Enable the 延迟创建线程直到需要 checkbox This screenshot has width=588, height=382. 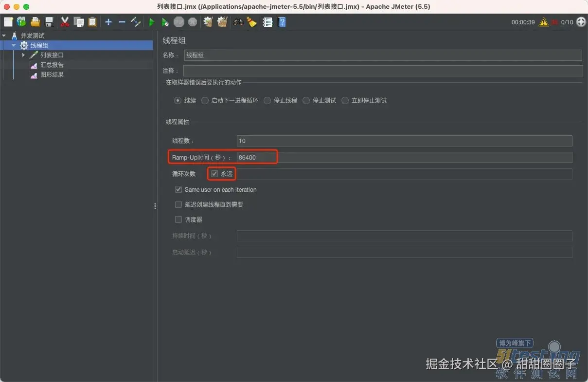178,204
